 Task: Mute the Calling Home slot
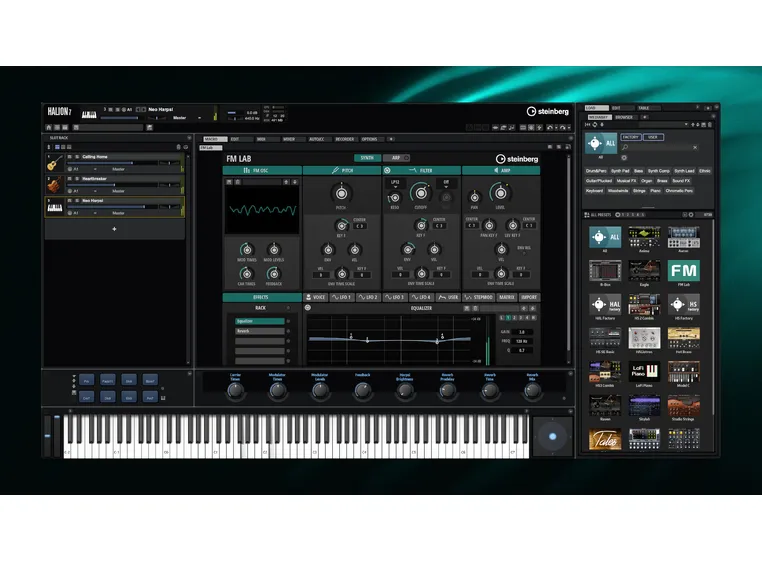[x=70, y=157]
